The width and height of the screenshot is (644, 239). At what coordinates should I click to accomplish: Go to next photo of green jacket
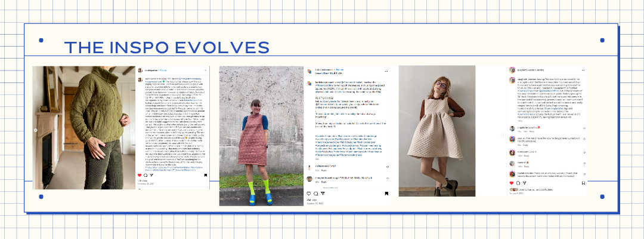coord(132,130)
